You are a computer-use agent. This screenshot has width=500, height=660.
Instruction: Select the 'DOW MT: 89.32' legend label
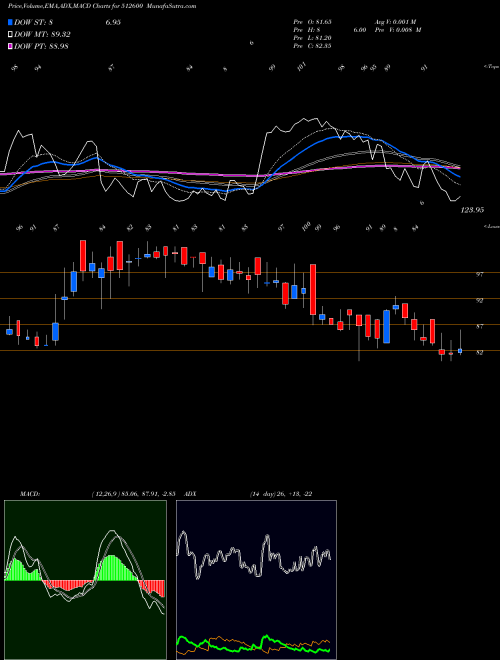point(42,35)
